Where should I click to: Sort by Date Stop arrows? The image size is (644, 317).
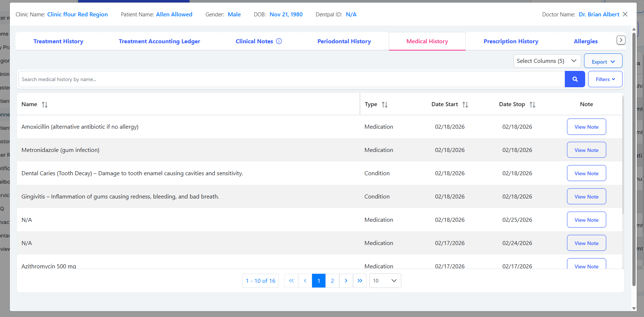point(532,105)
